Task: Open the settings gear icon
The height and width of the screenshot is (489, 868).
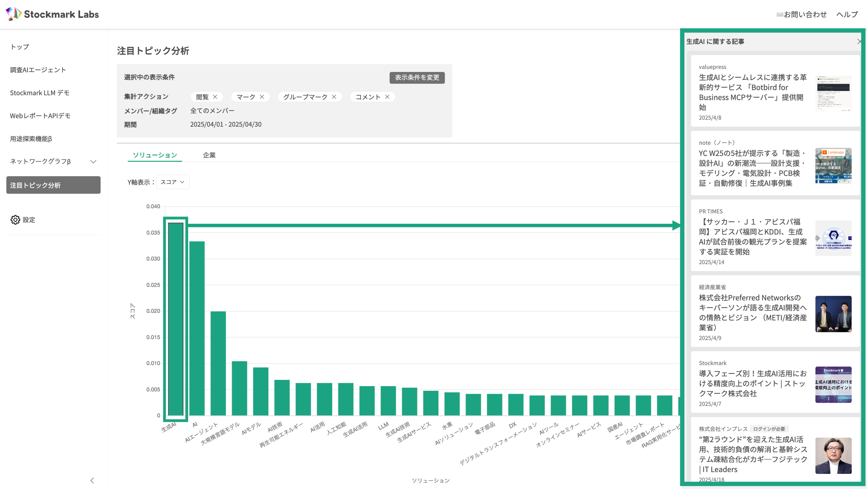Action: click(15, 220)
